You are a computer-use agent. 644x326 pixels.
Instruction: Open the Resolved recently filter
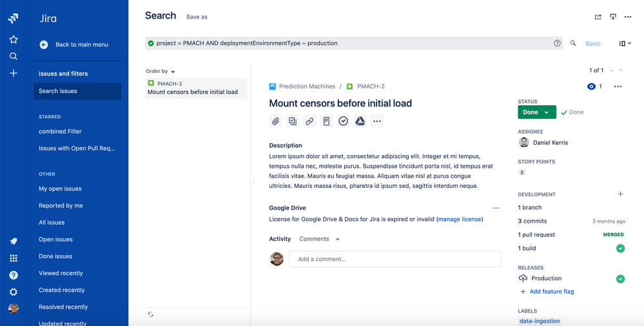pos(63,307)
